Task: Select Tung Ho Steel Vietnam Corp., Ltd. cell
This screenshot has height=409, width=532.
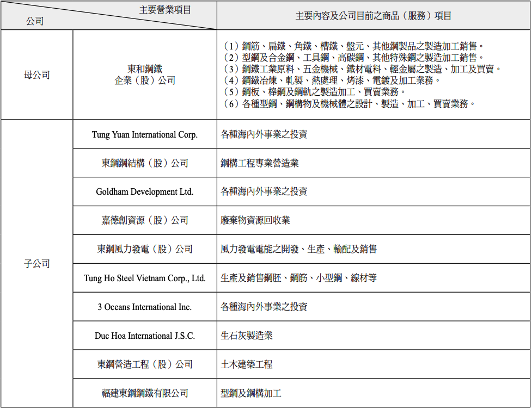Action: coord(145,278)
